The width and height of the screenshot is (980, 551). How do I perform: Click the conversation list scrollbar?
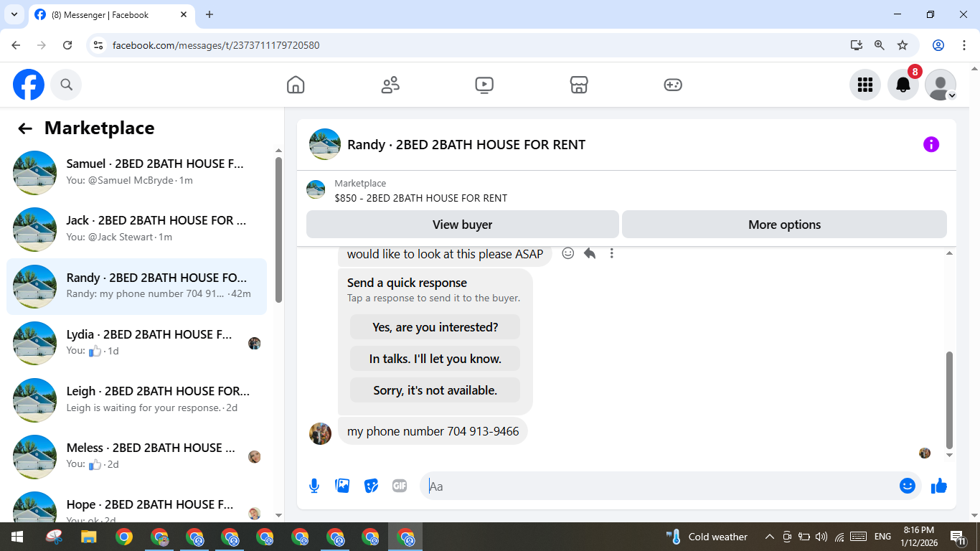tap(279, 230)
